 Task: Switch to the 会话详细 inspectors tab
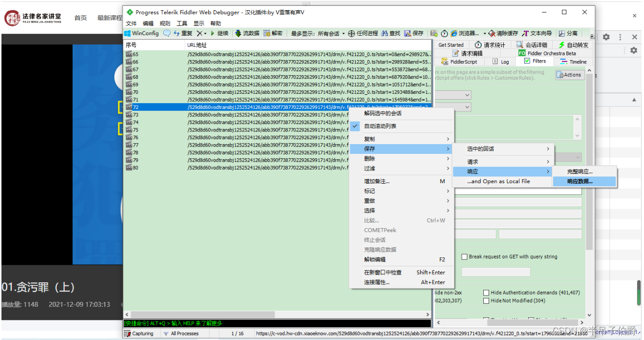point(532,45)
